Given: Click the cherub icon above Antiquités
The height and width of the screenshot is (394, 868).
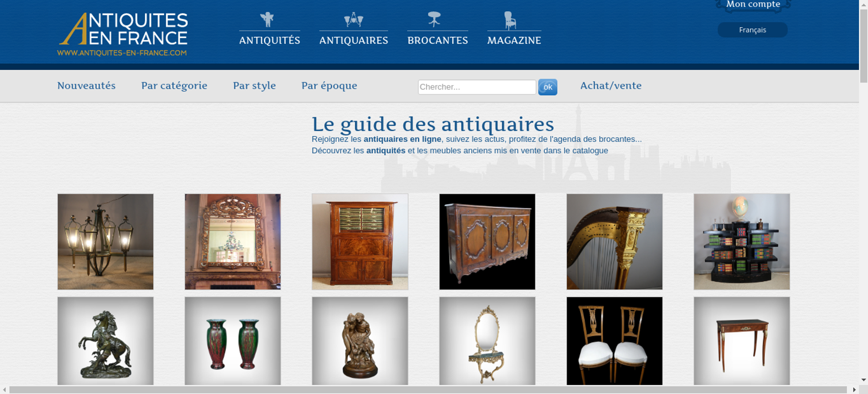Looking at the screenshot, I should 267,20.
